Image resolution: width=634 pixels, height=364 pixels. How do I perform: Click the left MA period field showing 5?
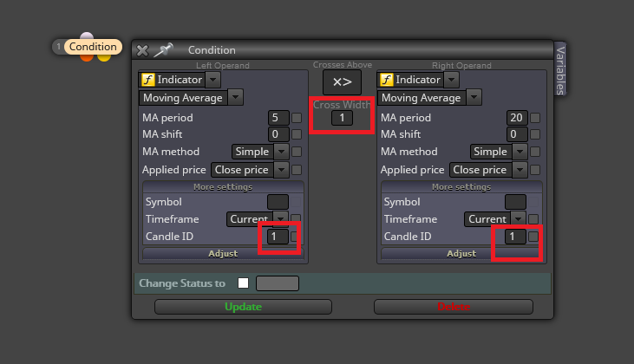[x=278, y=118]
